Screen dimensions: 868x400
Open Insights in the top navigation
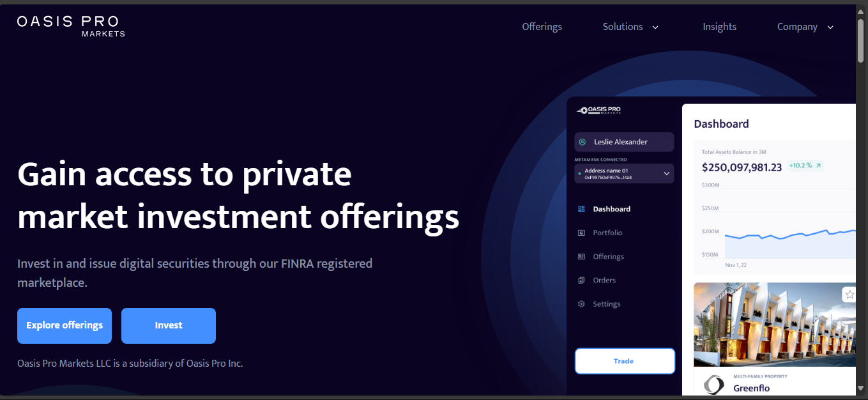[719, 27]
